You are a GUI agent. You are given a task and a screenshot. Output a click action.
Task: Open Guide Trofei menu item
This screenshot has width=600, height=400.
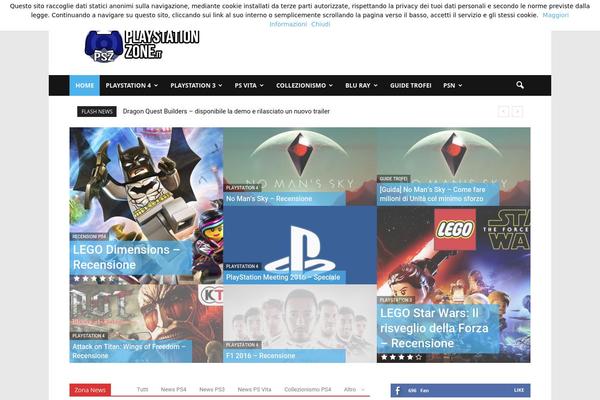click(411, 85)
